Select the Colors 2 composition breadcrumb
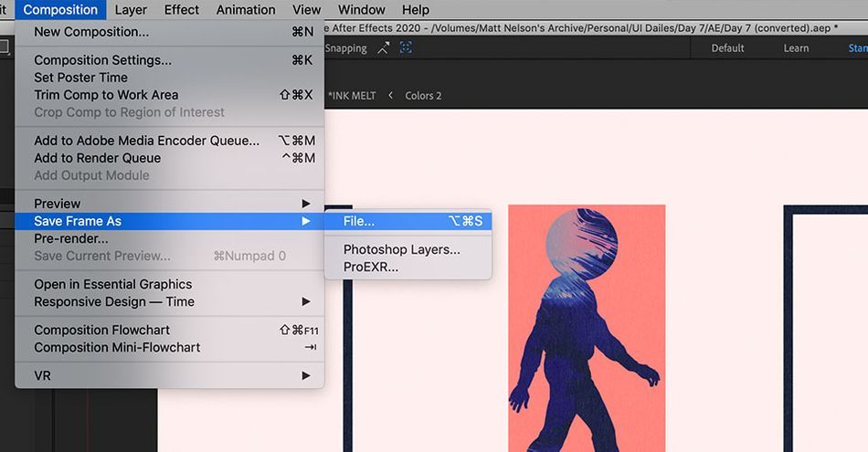The image size is (868, 452). tap(423, 95)
